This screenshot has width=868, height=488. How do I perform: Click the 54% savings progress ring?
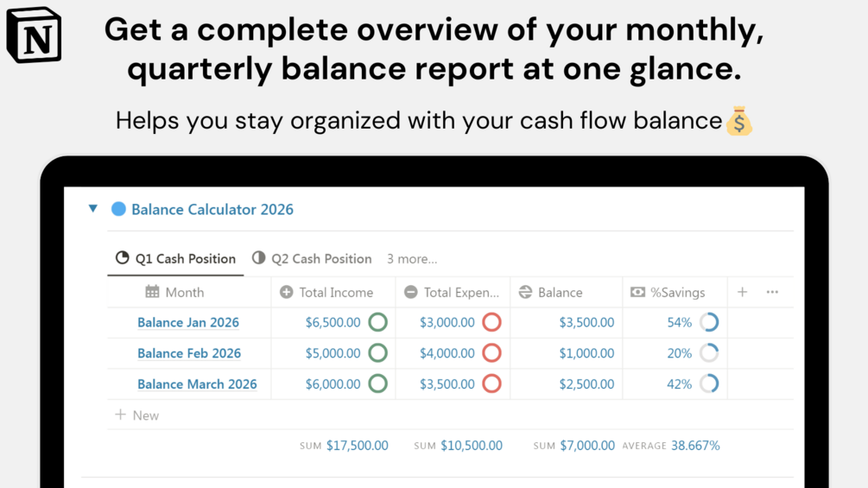point(709,322)
